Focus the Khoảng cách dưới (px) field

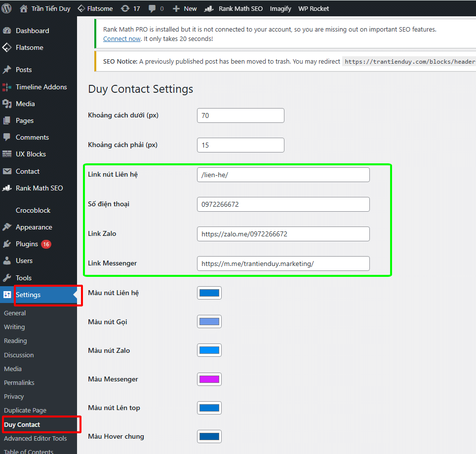[240, 115]
